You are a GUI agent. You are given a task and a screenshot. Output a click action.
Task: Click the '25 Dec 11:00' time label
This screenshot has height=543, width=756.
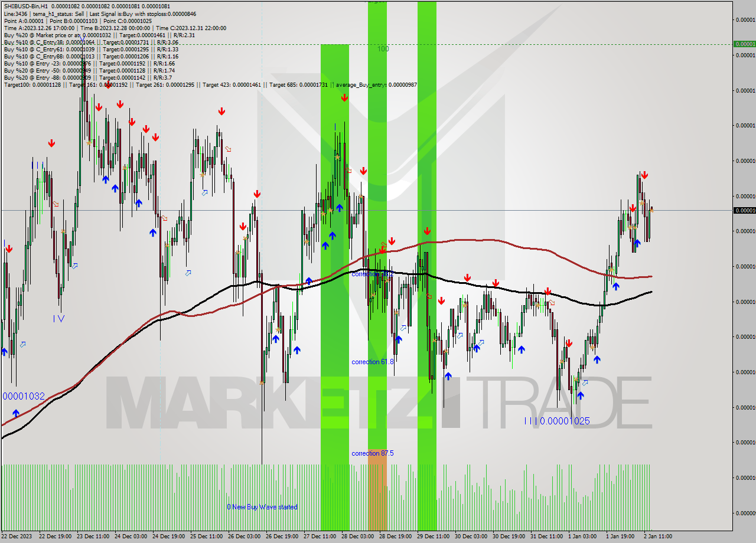(x=207, y=537)
